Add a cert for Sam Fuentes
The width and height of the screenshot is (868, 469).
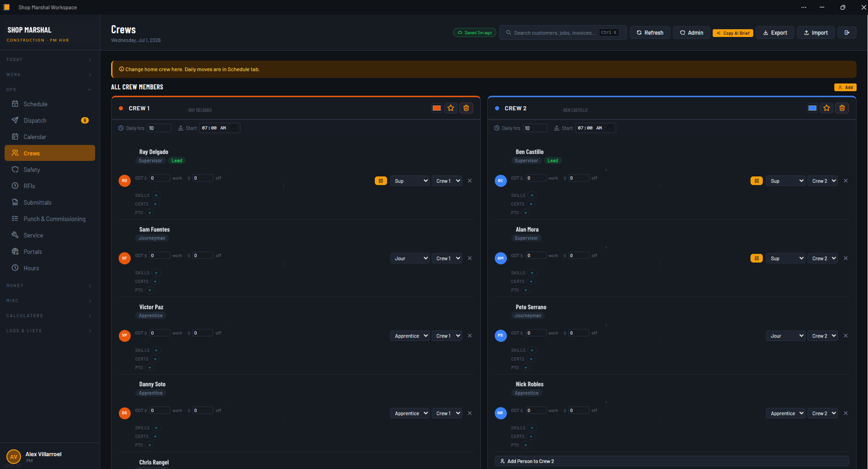pos(155,282)
